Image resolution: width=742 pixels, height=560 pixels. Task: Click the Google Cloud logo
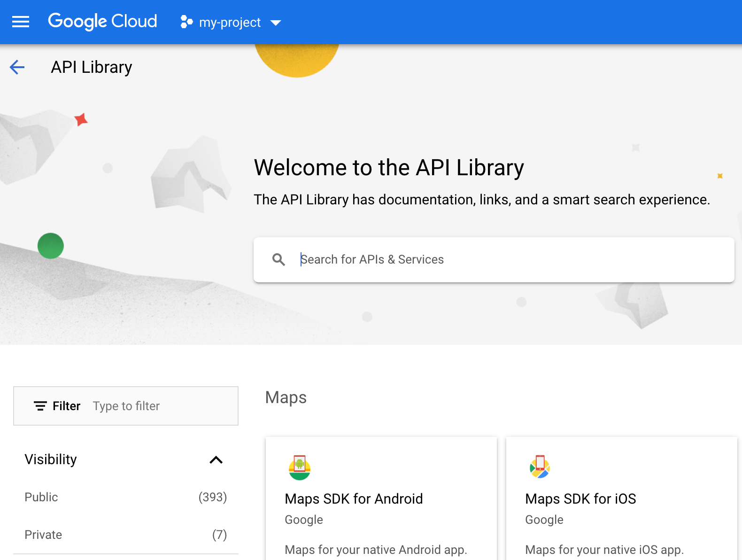[102, 22]
